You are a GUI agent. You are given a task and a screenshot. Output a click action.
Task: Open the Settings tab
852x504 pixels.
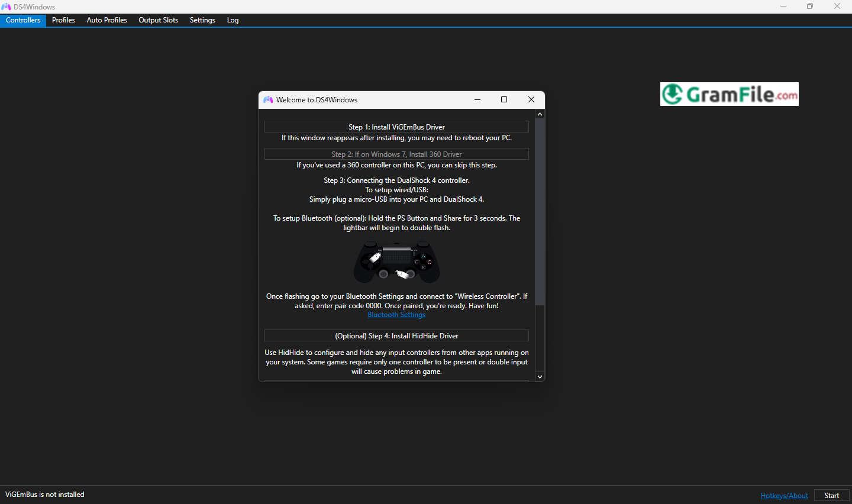(x=202, y=20)
